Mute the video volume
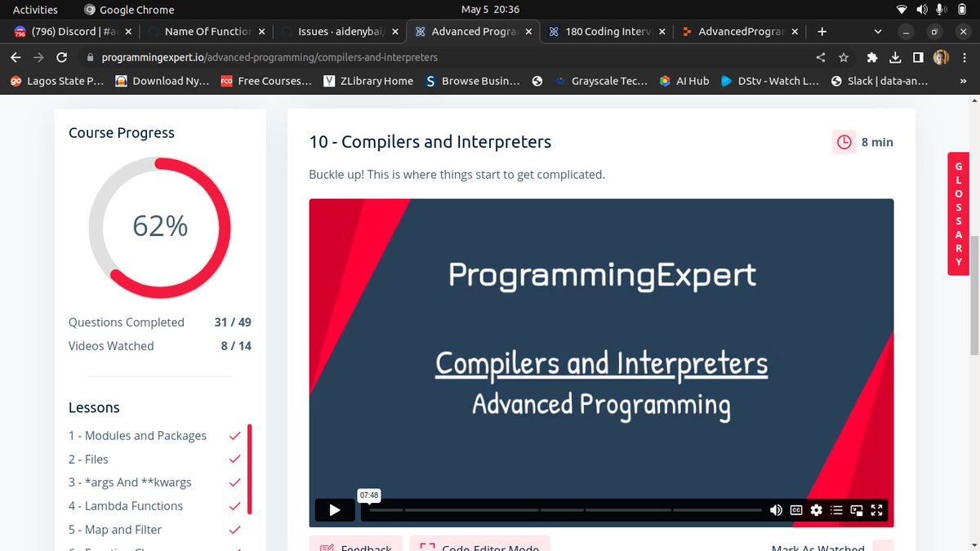The height and width of the screenshot is (551, 980). (776, 510)
